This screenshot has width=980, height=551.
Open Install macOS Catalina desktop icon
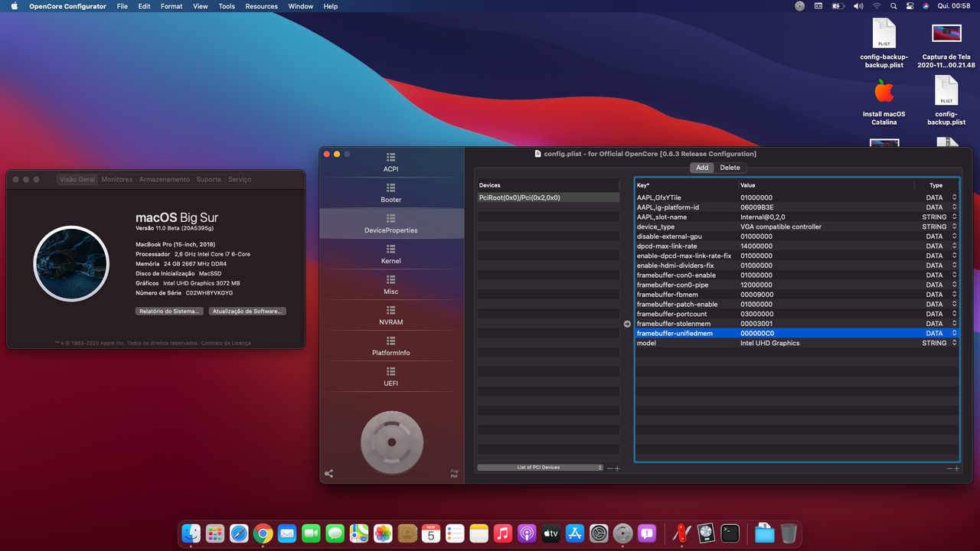(884, 102)
